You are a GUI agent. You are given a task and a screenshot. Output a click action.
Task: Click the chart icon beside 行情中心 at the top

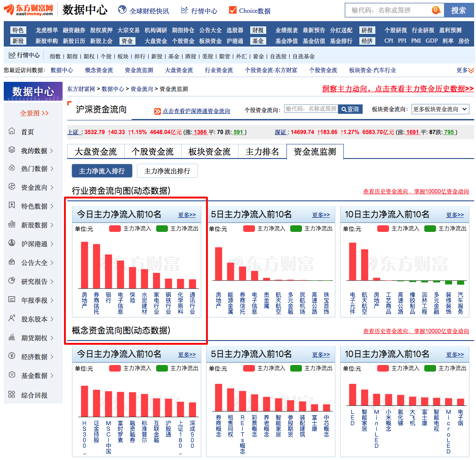(184, 10)
